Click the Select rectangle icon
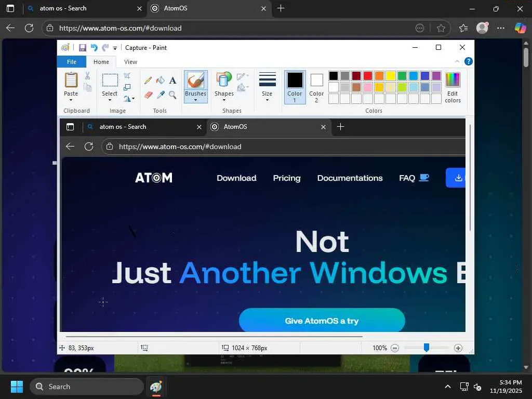 110,80
